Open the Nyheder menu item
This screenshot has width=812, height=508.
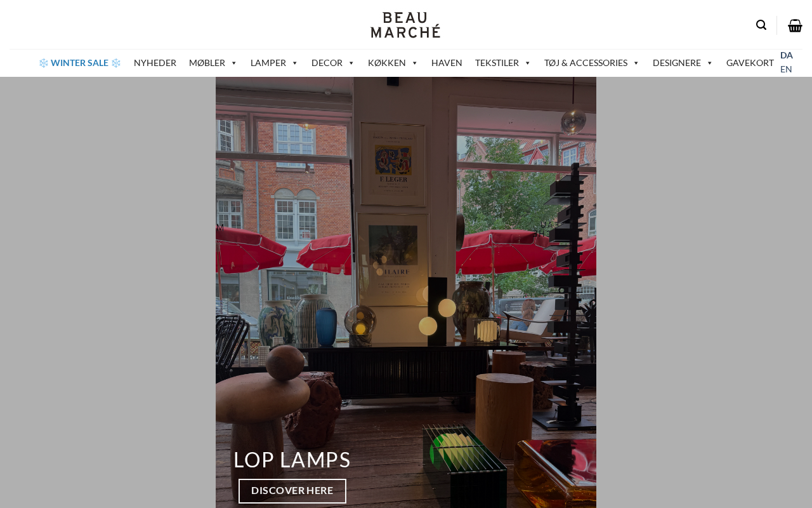click(155, 63)
